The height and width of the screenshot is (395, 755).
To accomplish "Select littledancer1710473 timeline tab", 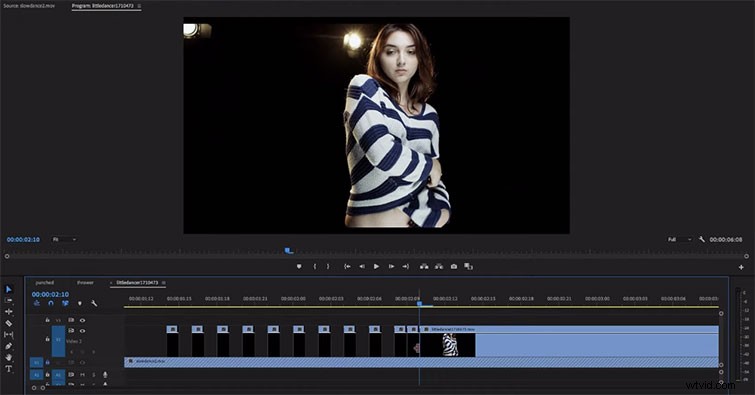I will pos(137,283).
